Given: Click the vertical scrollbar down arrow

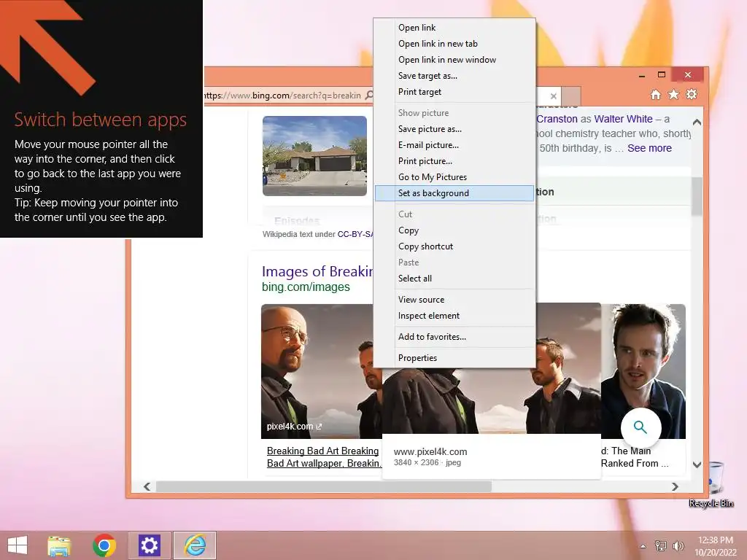Looking at the screenshot, I should [697, 464].
